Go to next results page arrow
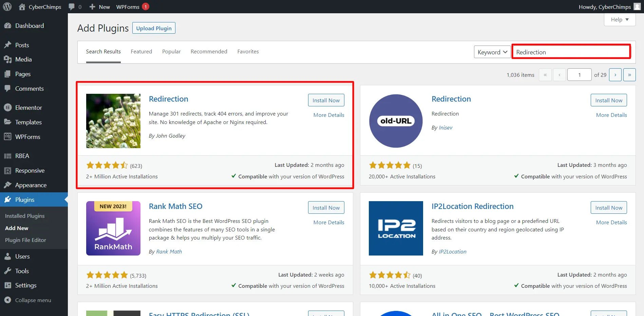The width and height of the screenshot is (644, 316). coord(615,75)
